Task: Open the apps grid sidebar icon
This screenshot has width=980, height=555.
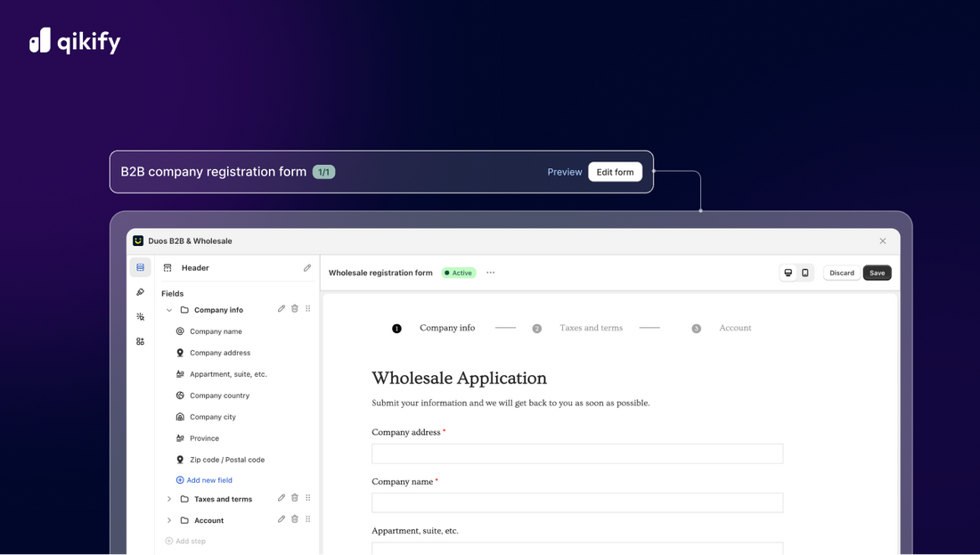Action: (x=140, y=341)
